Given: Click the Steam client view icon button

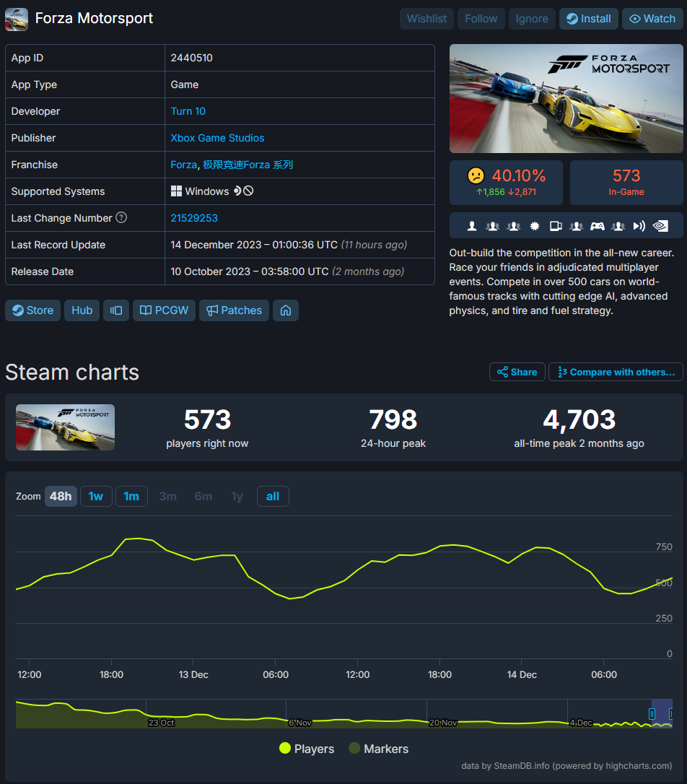Looking at the screenshot, I should [116, 310].
